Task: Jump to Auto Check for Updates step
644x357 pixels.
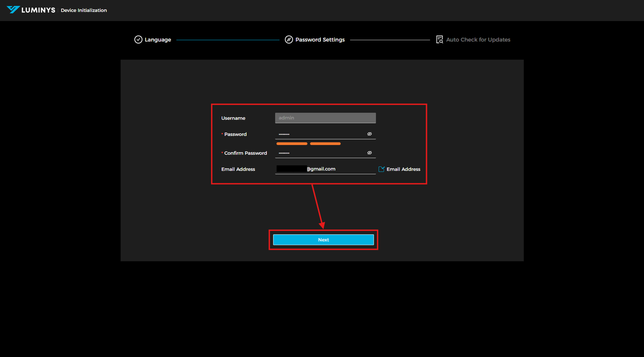Action: tap(478, 40)
